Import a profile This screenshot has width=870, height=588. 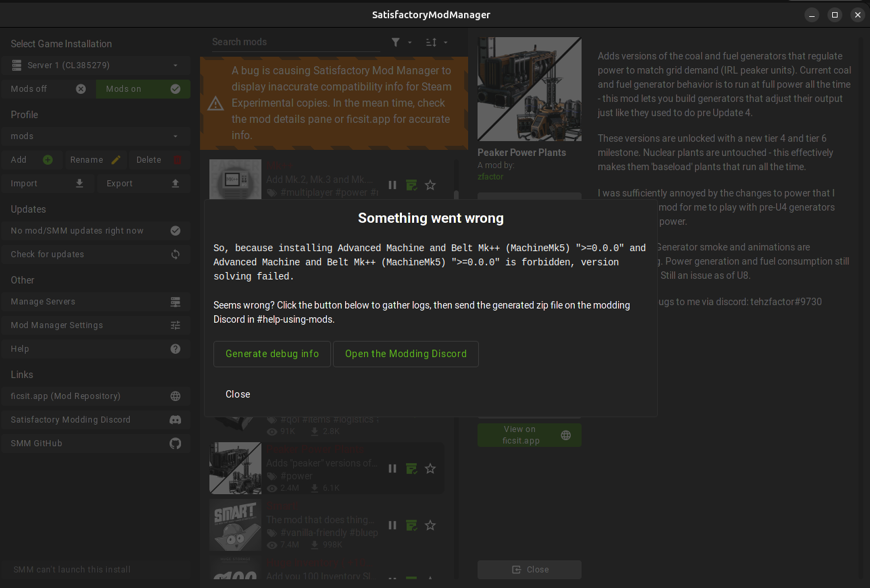coord(48,184)
